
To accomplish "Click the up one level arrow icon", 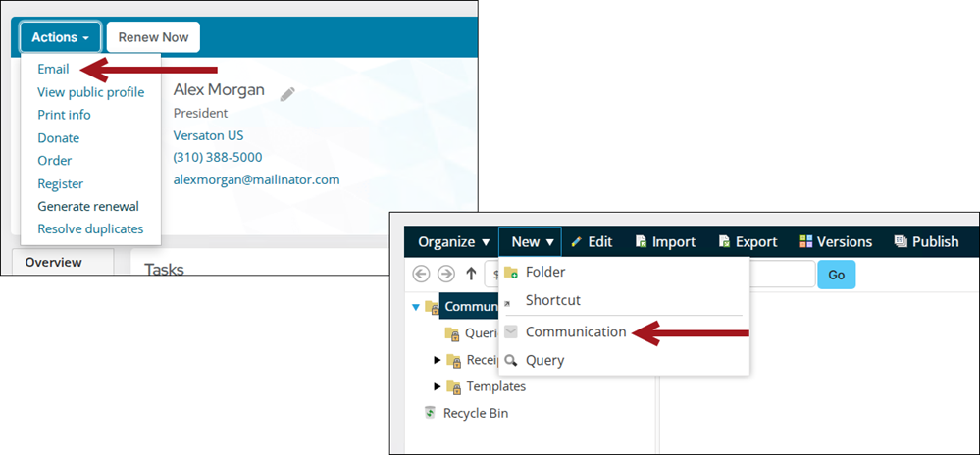I will click(x=471, y=274).
